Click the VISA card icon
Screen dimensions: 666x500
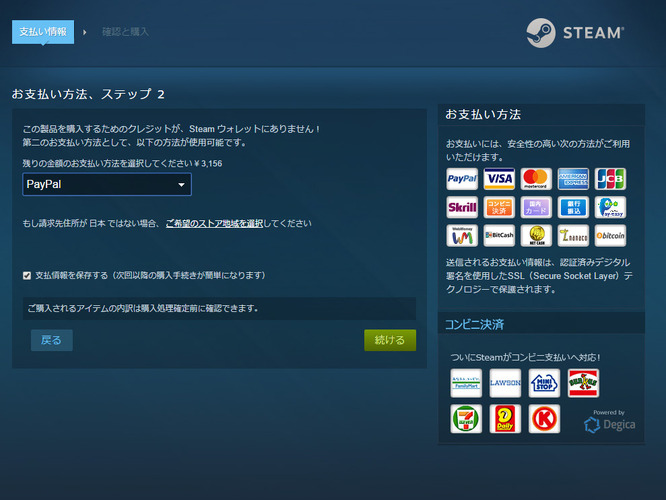pyautogui.click(x=499, y=179)
